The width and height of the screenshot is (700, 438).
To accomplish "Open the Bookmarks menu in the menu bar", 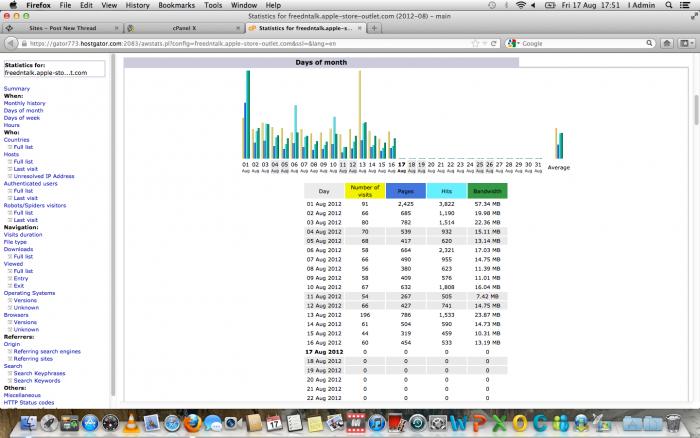I will [176, 5].
